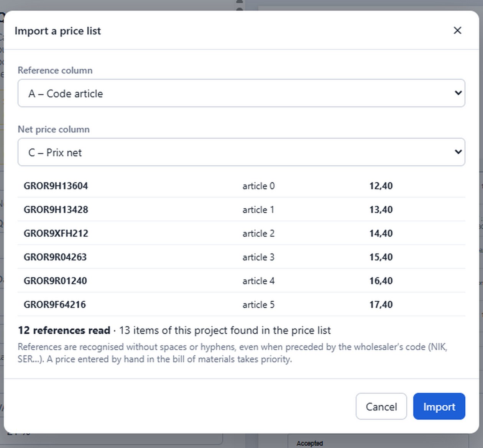Screen dimensions: 483x448
Task: Open the Reference column dropdown
Action: pos(242,93)
